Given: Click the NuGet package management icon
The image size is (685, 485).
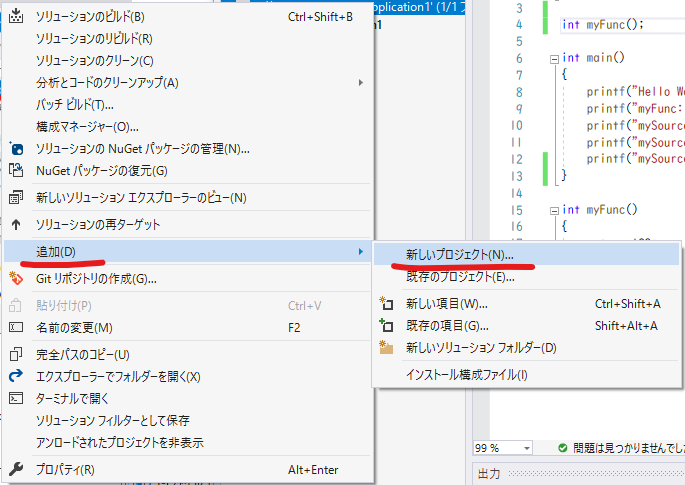Looking at the screenshot, I should (x=16, y=149).
